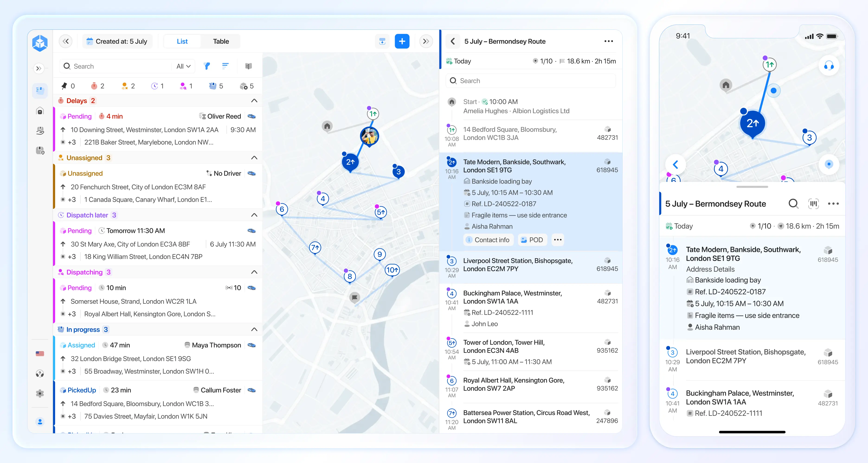Toggle the map view icon in search row
Viewport: 868px width, 463px height.
coord(248,66)
